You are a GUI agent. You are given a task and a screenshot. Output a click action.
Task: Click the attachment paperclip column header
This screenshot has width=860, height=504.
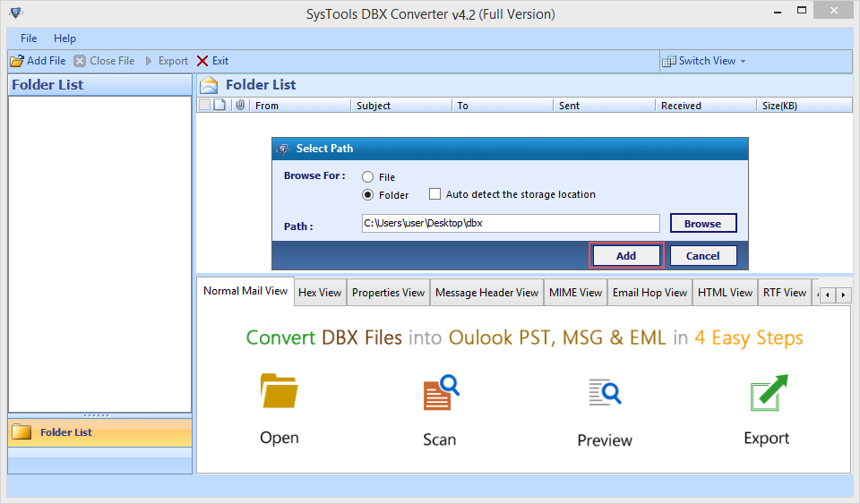click(240, 105)
